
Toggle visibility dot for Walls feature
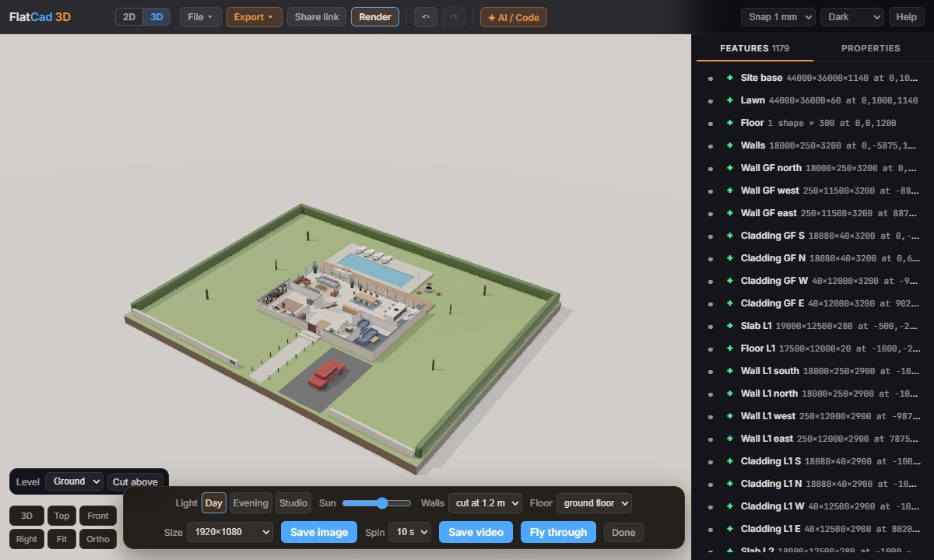710,146
